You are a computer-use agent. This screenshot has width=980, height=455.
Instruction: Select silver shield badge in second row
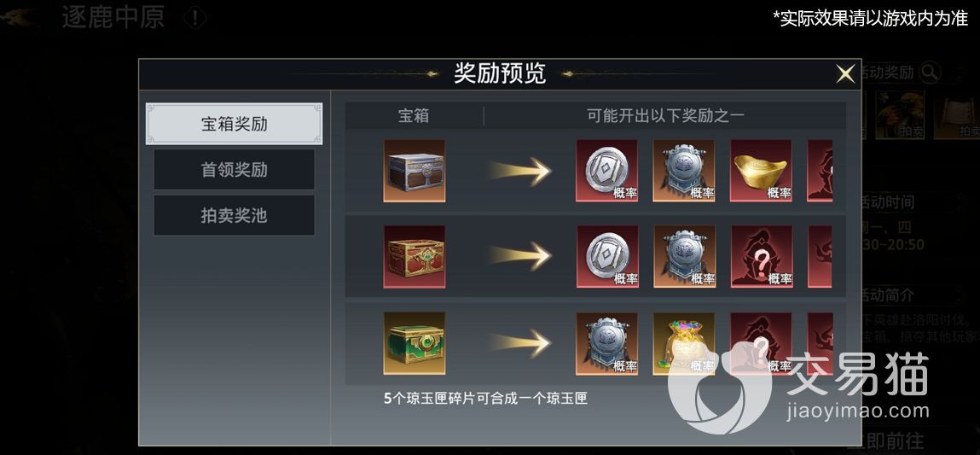684,257
